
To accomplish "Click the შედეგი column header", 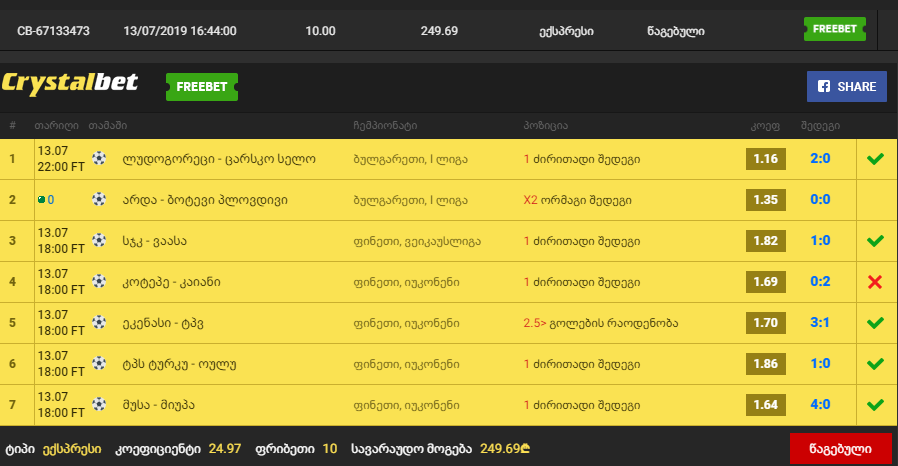I will [820, 125].
